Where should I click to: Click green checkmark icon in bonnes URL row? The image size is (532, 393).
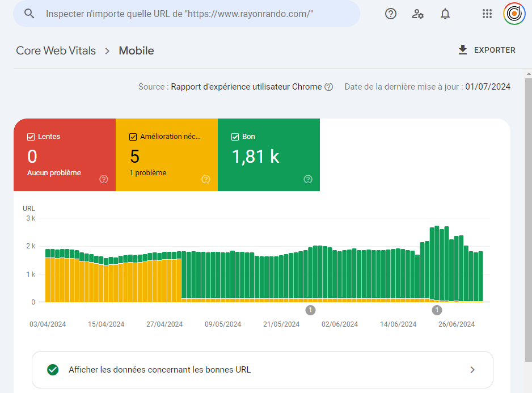53,370
